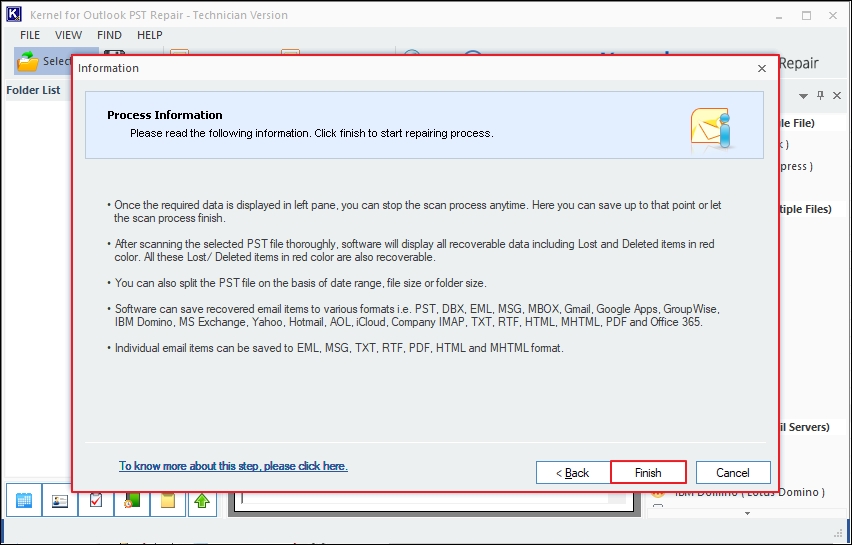
Task: Cancel the Process Information dialog
Action: [732, 473]
